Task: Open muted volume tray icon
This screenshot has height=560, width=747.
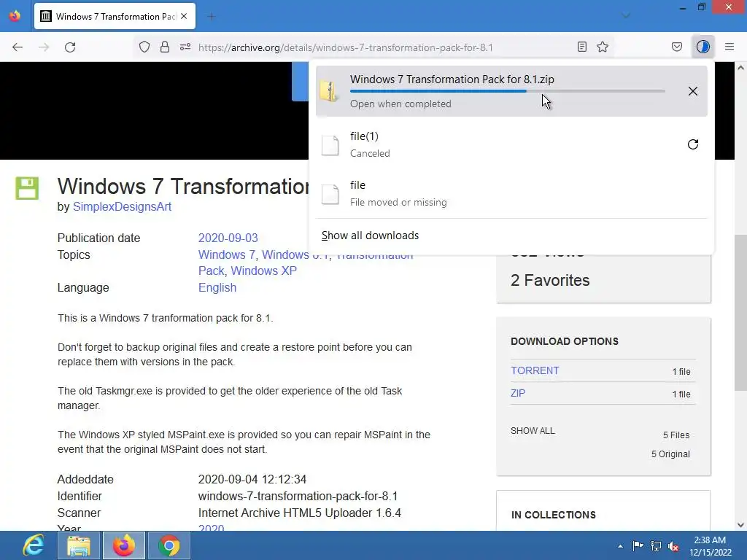Action: click(673, 545)
